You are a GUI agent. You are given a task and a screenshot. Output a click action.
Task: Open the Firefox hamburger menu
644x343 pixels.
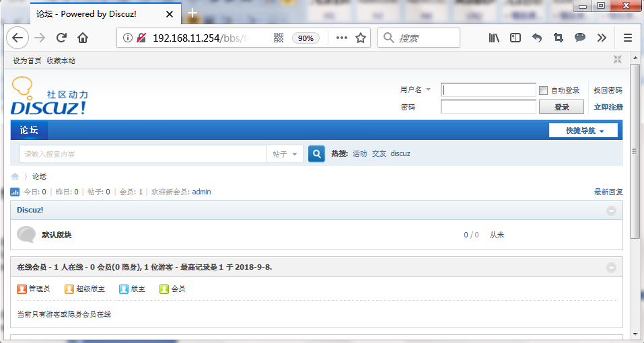pyautogui.click(x=628, y=38)
